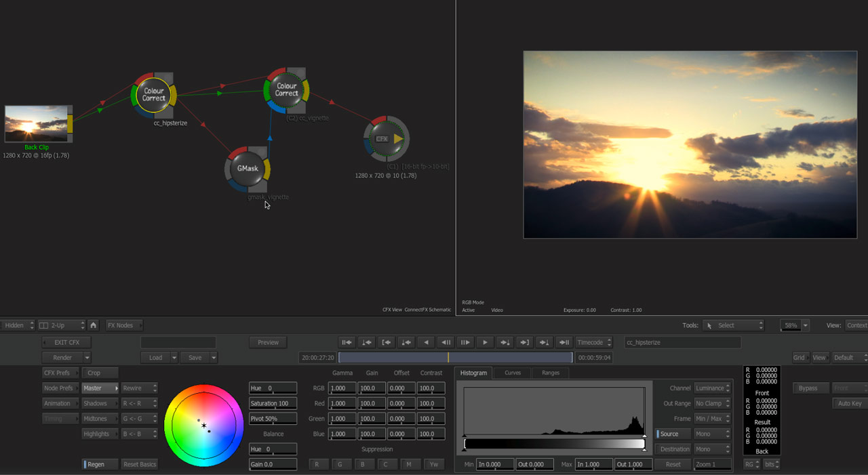868x475 pixels.
Task: Click the Reset Basics button
Action: click(x=140, y=464)
